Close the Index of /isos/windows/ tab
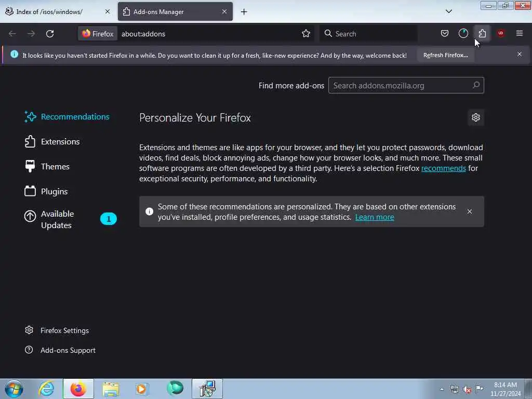 (x=108, y=11)
